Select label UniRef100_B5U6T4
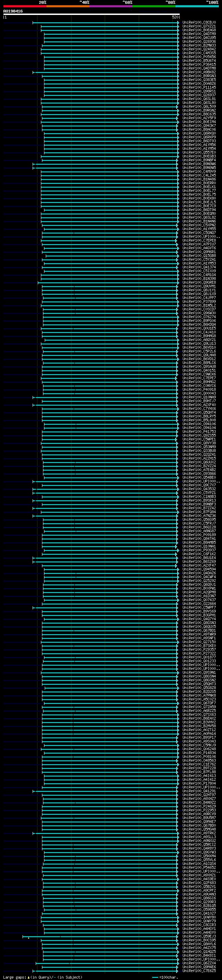 (199, 60)
